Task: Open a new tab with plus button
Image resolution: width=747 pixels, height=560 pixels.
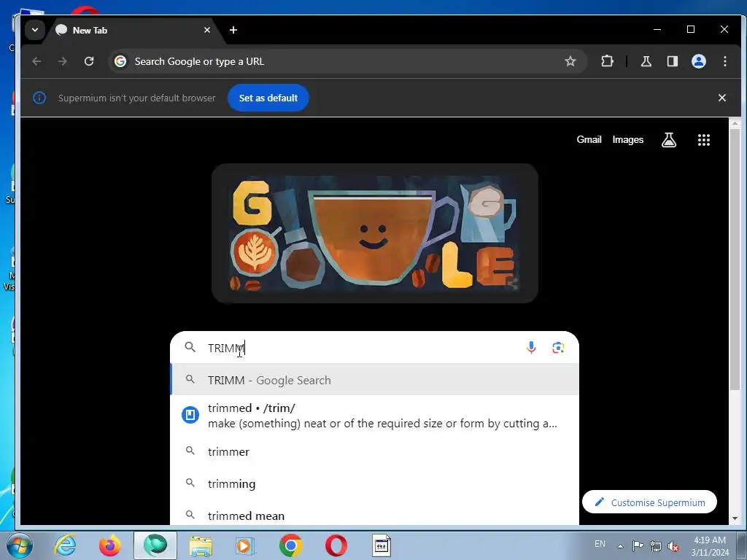Action: pos(233,30)
